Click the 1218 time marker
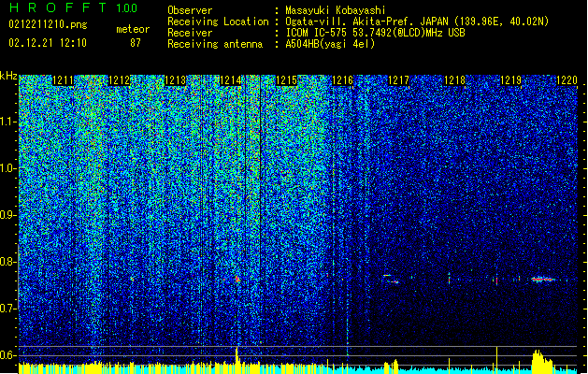 tap(454, 80)
